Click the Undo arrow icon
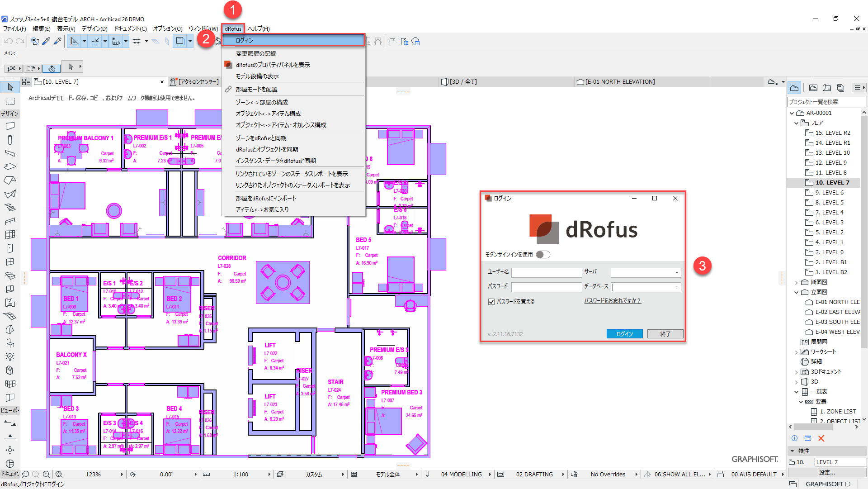The height and width of the screenshot is (489, 868). 8,42
